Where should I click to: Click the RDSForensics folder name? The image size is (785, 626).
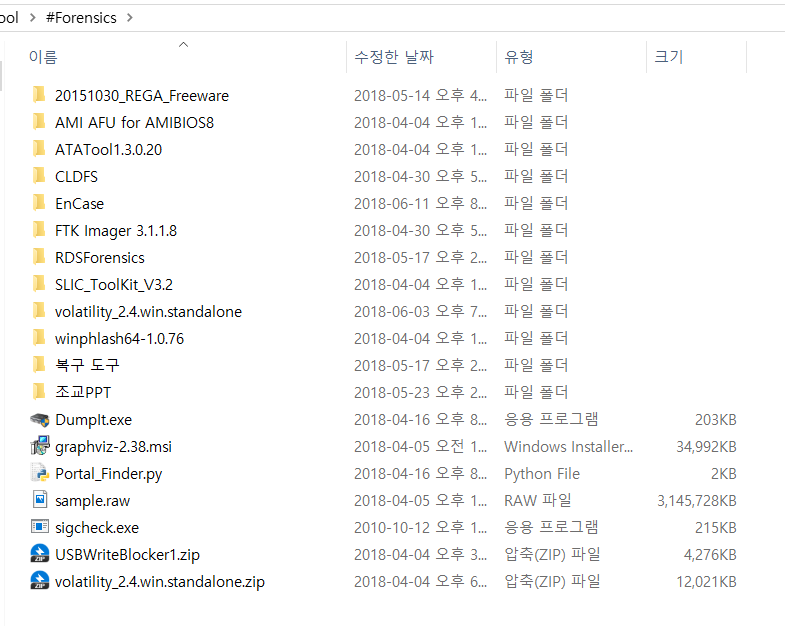pyautogui.click(x=100, y=258)
